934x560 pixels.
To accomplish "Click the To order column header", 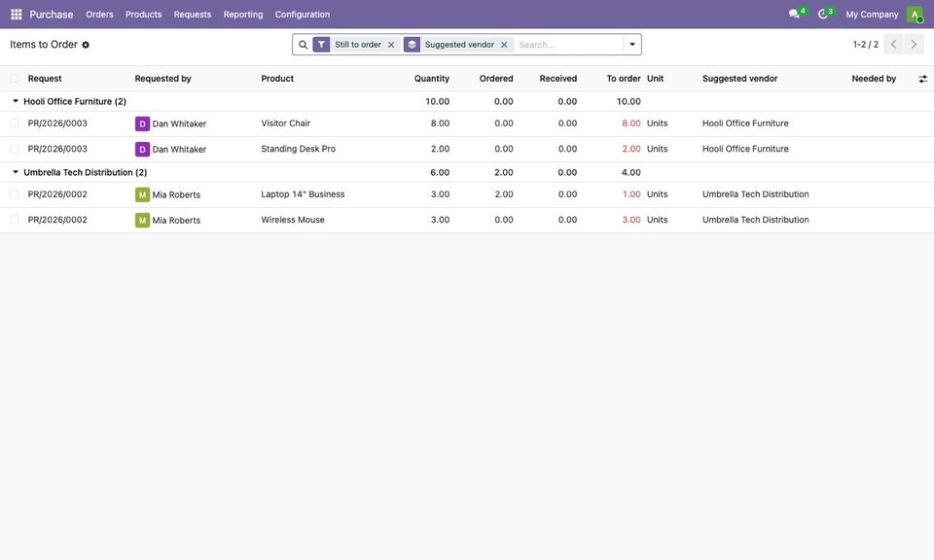I will [x=624, y=79].
